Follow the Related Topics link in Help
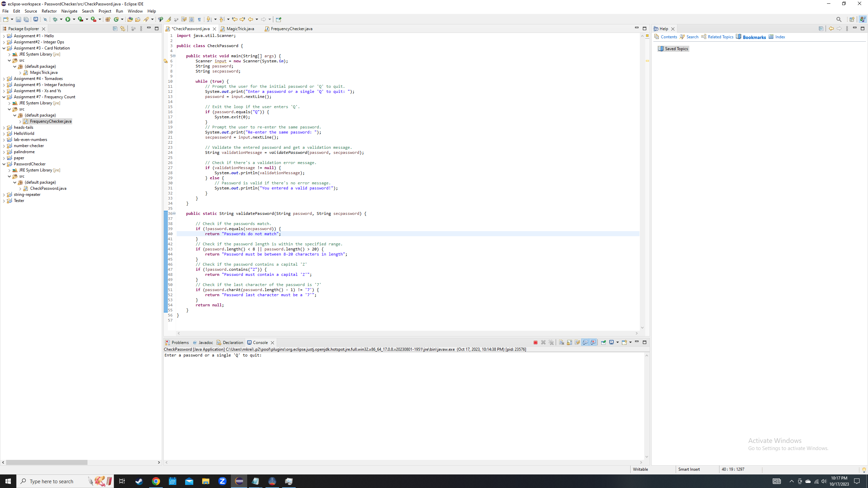 tap(720, 37)
